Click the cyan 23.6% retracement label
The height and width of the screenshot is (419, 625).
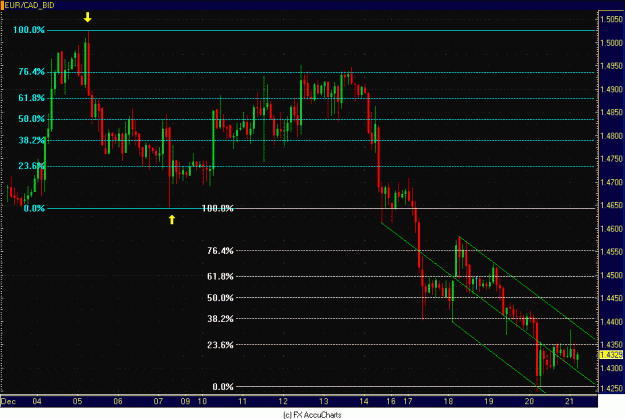click(31, 165)
